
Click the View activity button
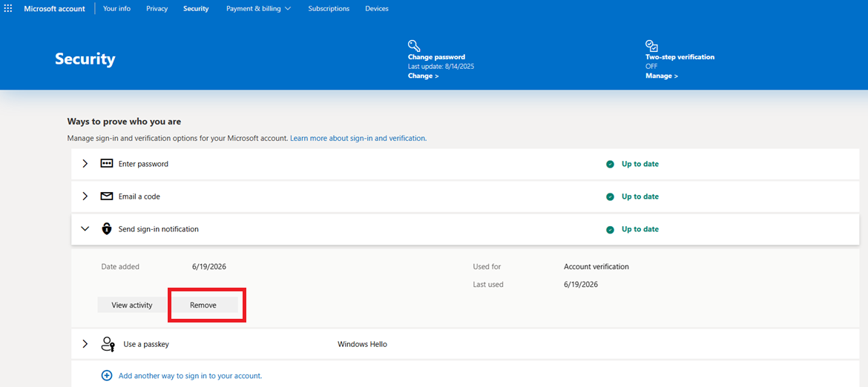pos(132,305)
